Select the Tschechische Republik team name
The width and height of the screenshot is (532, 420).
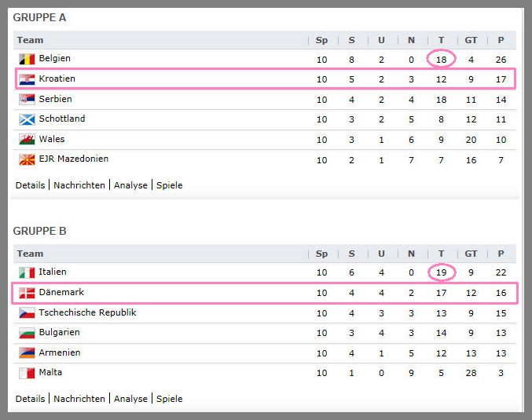(87, 312)
